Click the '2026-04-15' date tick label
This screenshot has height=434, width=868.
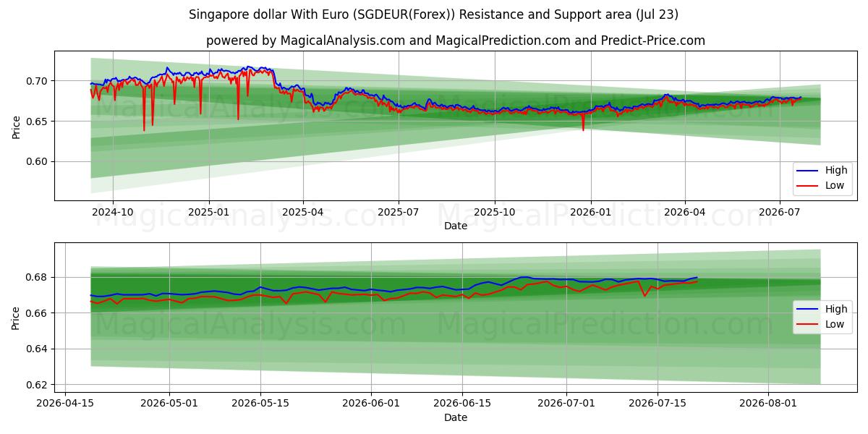point(65,404)
